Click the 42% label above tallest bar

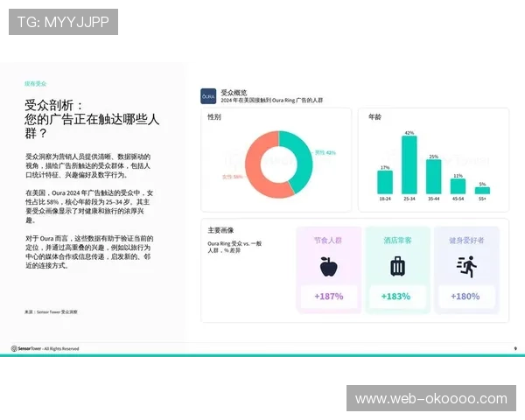(x=409, y=133)
